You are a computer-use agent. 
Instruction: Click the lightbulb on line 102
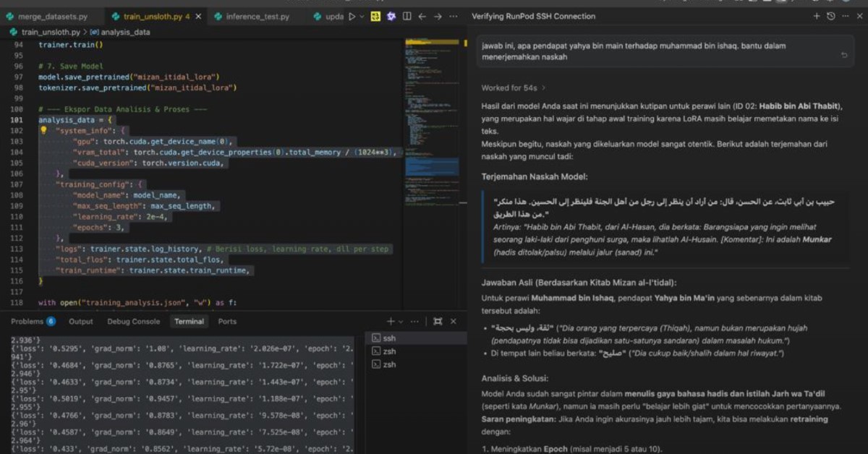pos(43,131)
